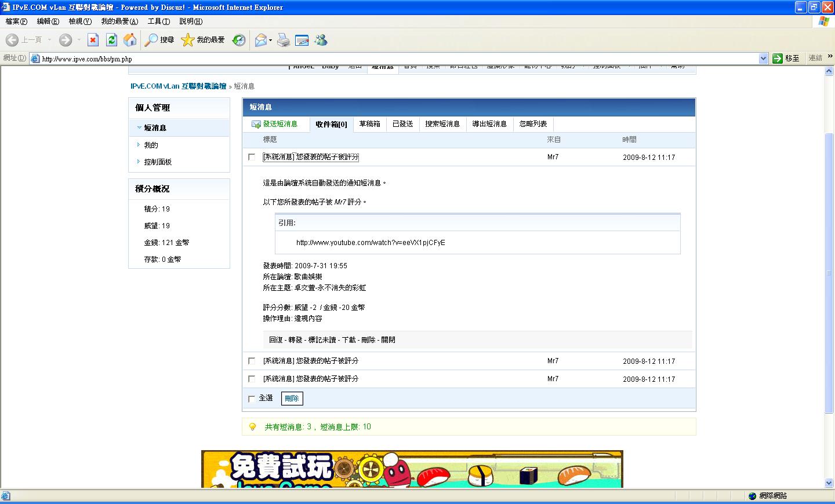Open the address bar dropdown arrow
835x504 pixels.
(763, 59)
